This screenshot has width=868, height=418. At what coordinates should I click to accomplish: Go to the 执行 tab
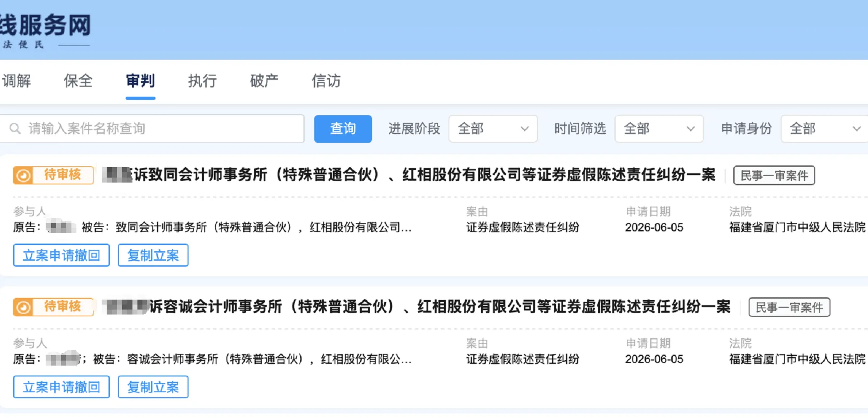tap(202, 81)
